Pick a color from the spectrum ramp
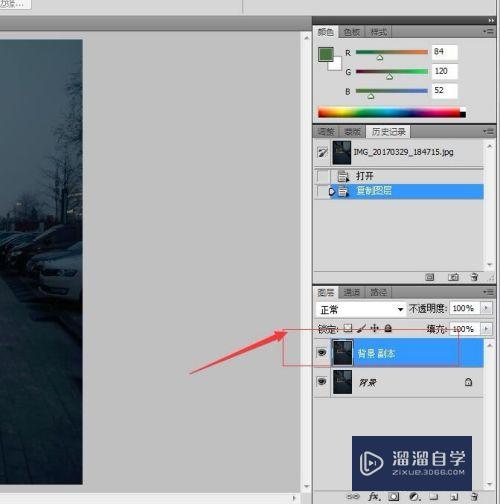This screenshot has width=500, height=504. pos(389,112)
